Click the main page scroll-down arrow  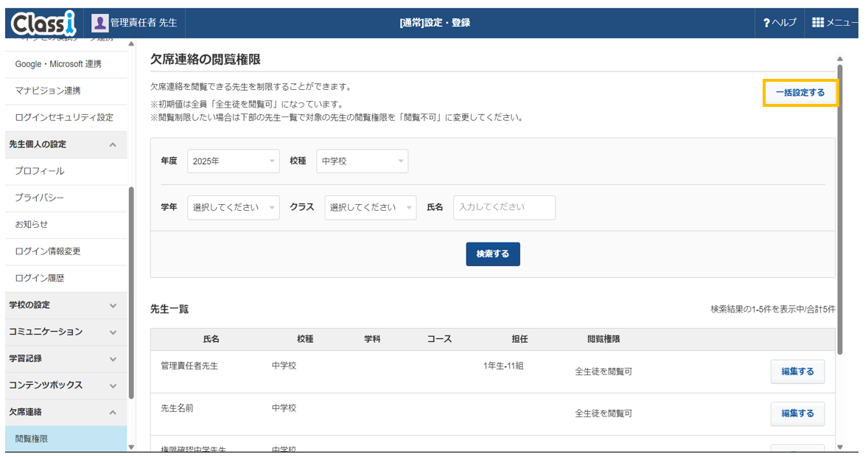pos(840,447)
